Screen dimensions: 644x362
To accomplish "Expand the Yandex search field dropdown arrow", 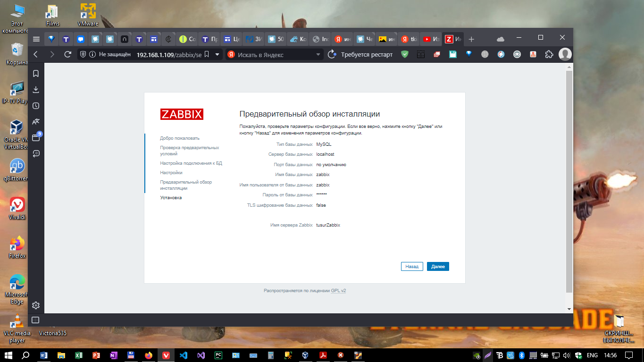I will [318, 54].
